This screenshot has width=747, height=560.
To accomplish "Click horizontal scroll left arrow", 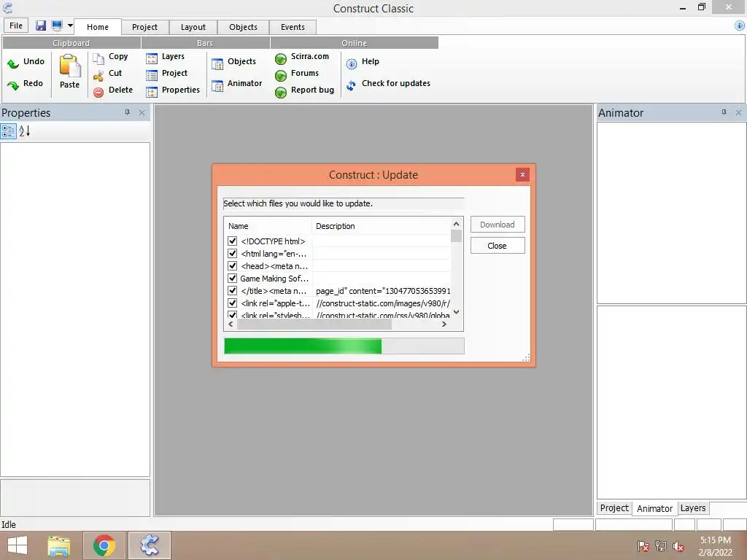I will click(231, 324).
